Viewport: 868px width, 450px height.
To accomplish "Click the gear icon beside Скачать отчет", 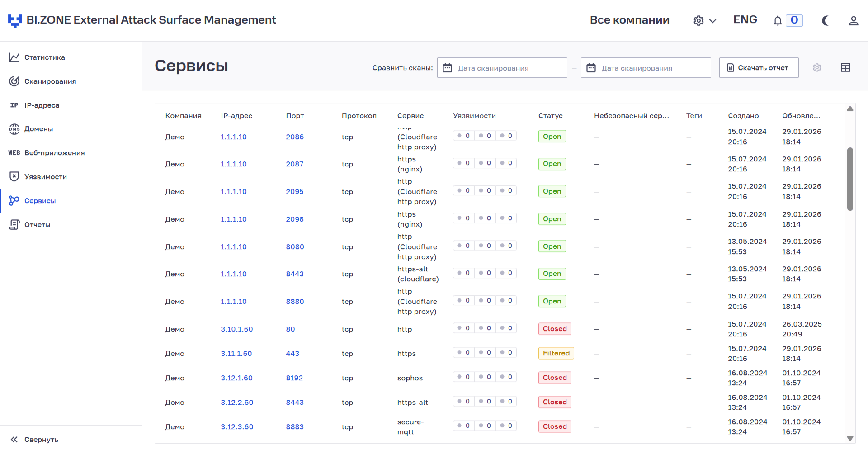I will click(816, 68).
